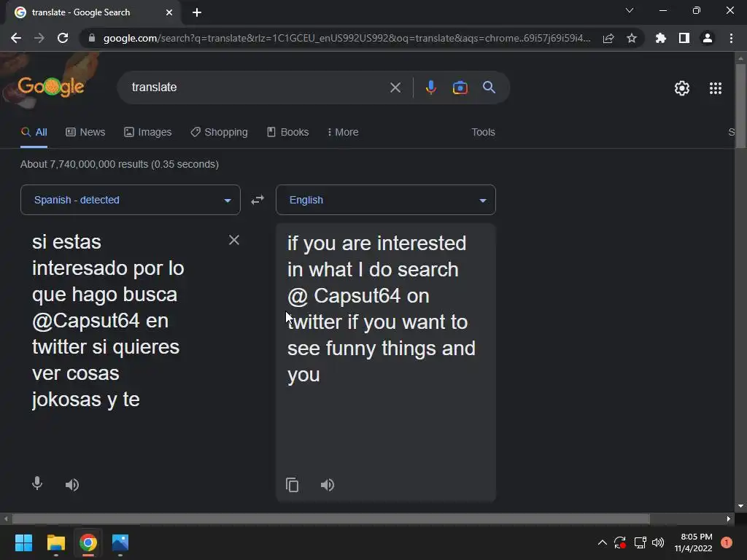Share this page via address bar icon
Image resolution: width=747 pixels, height=560 pixels.
click(x=608, y=38)
